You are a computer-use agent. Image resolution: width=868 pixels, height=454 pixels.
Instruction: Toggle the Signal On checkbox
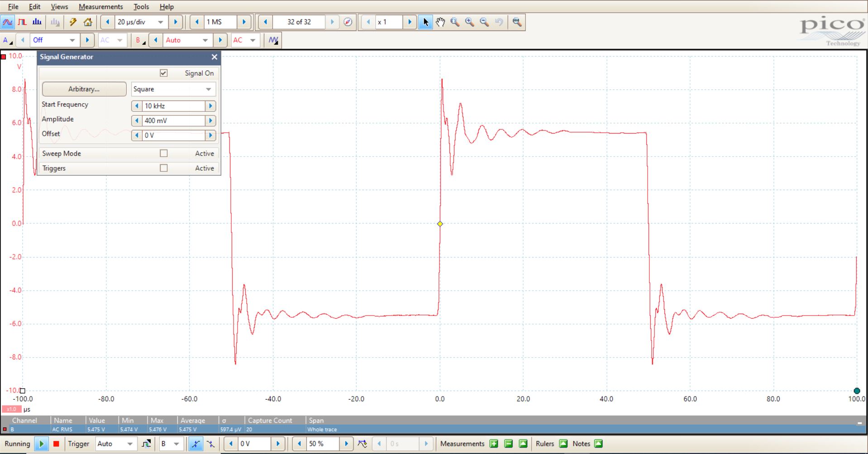tap(164, 73)
